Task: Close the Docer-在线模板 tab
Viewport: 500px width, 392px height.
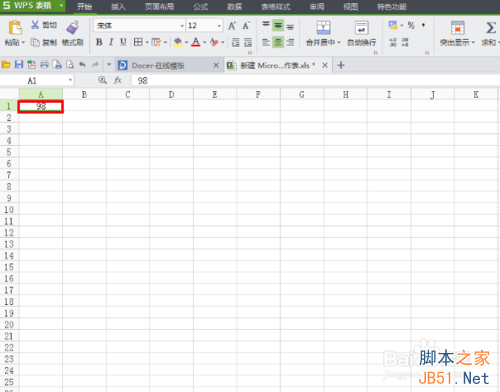Action: (x=216, y=65)
